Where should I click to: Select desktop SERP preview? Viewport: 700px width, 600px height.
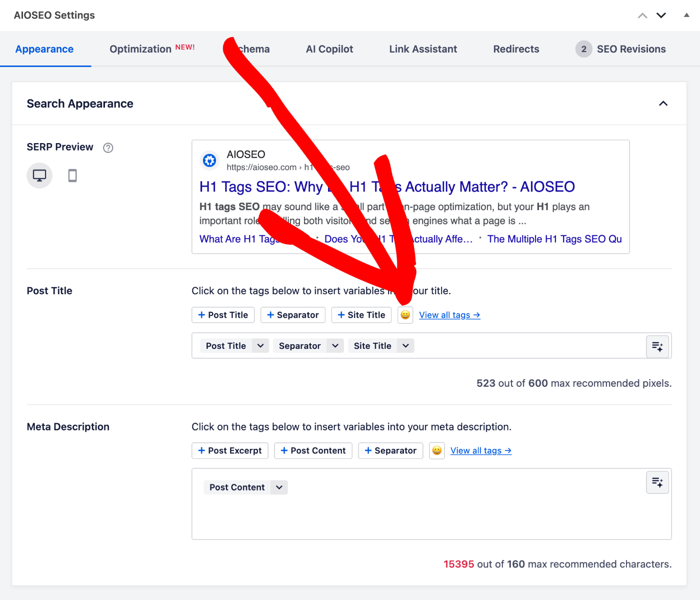[x=39, y=176]
